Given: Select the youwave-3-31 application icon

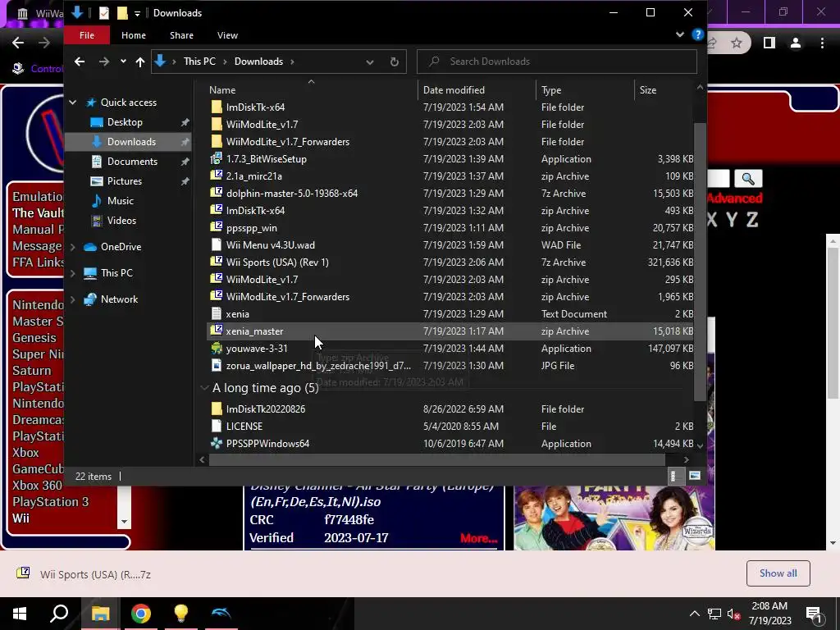Looking at the screenshot, I should (216, 348).
